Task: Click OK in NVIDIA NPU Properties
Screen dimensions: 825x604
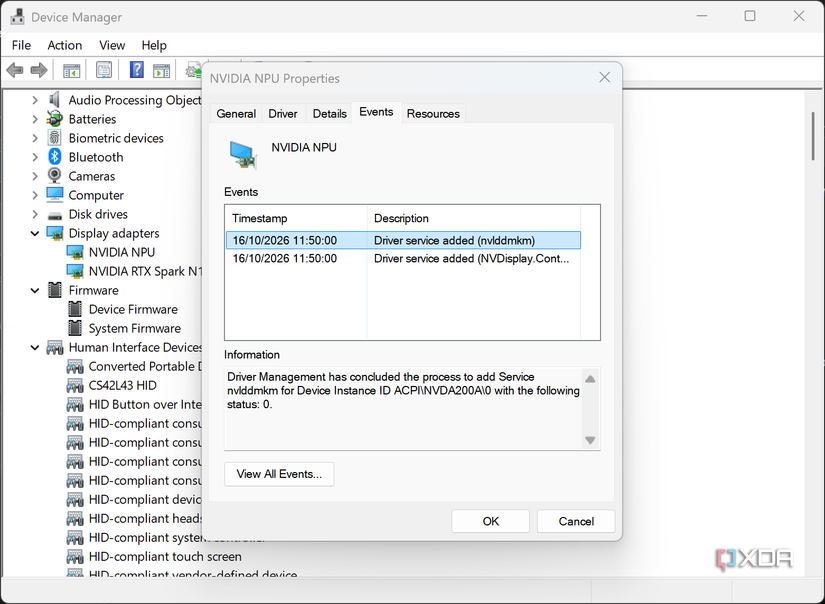Action: click(x=490, y=521)
